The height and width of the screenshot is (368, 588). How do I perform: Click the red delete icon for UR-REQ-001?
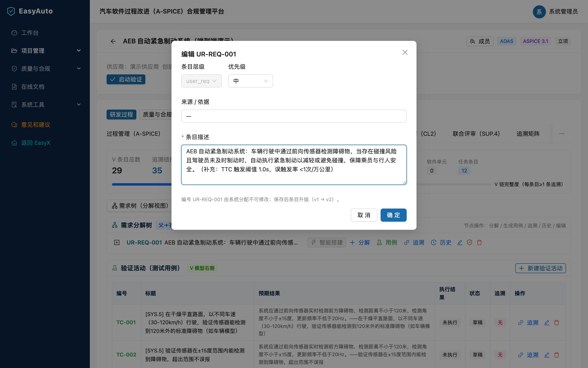(479, 242)
